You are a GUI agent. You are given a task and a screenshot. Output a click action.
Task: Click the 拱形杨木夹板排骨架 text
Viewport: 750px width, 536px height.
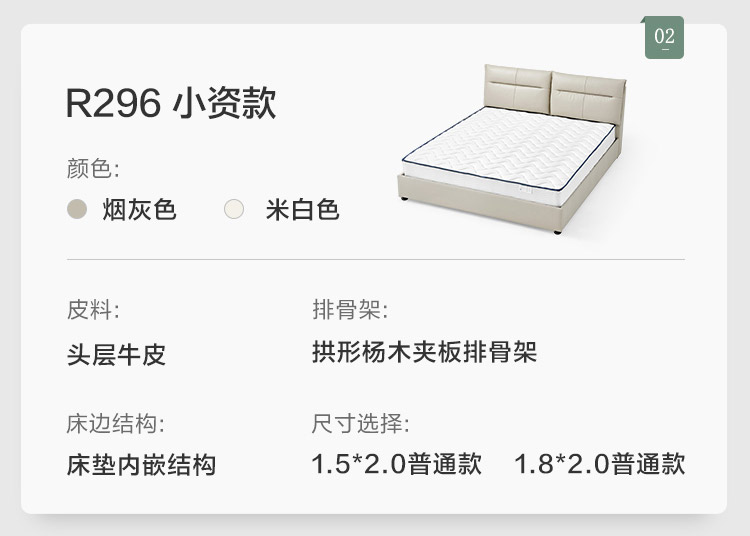[x=424, y=353]
